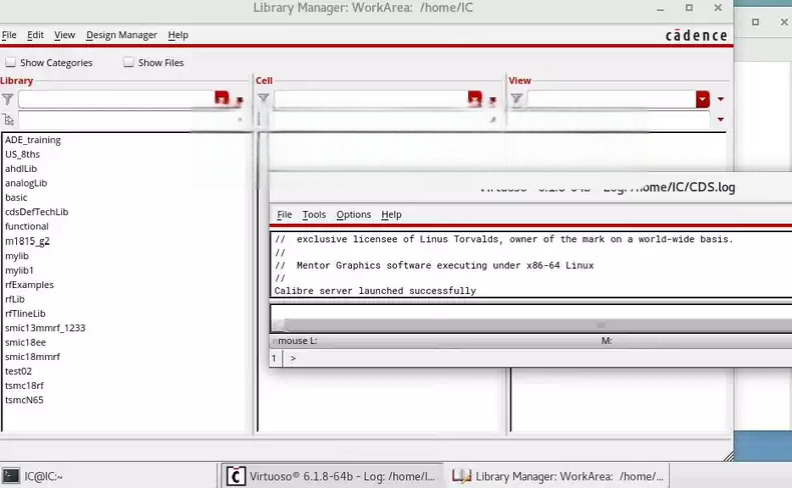The image size is (792, 488).
Task: Click the View filter funnel icon
Action: point(516,99)
